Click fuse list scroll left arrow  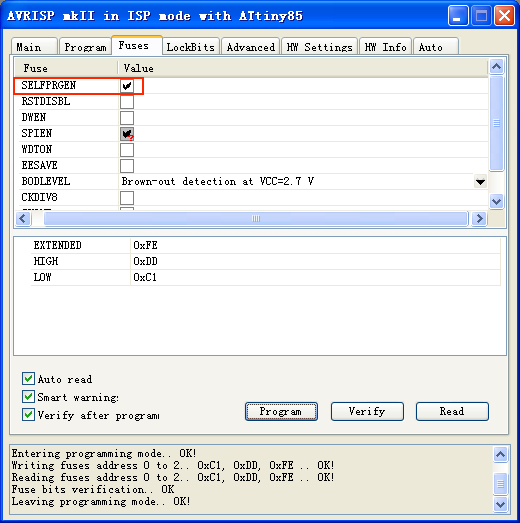pos(23,219)
